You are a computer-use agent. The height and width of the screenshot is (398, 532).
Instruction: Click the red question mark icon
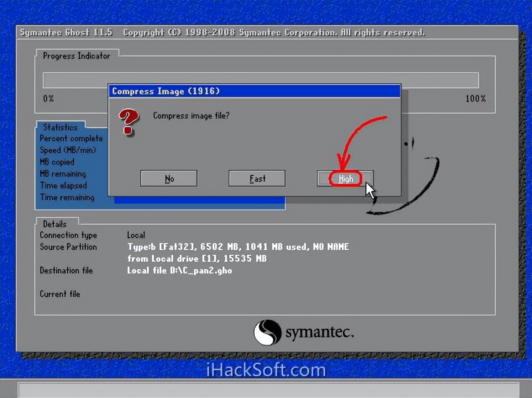[x=128, y=122]
